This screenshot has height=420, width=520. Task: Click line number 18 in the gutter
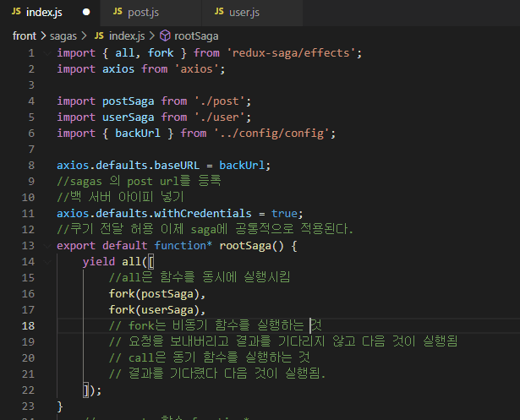(x=28, y=326)
